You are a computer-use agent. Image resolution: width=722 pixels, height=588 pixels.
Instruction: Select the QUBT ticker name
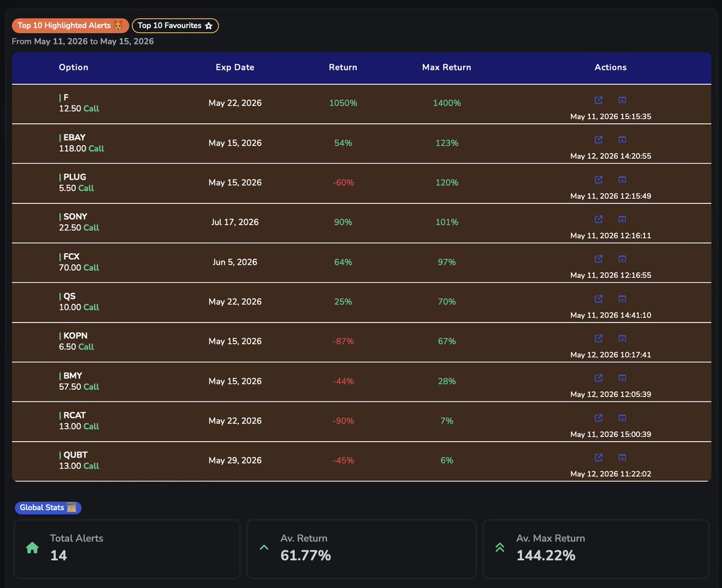tap(75, 455)
